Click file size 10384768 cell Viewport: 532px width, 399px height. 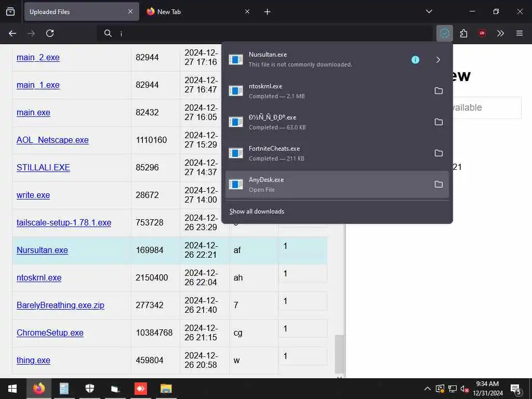155,332
